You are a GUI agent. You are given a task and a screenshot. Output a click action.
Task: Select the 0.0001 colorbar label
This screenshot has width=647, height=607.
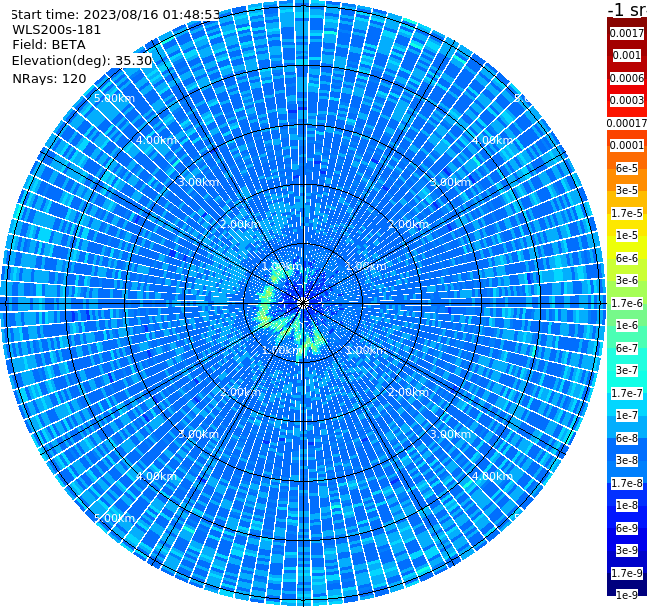(x=627, y=145)
